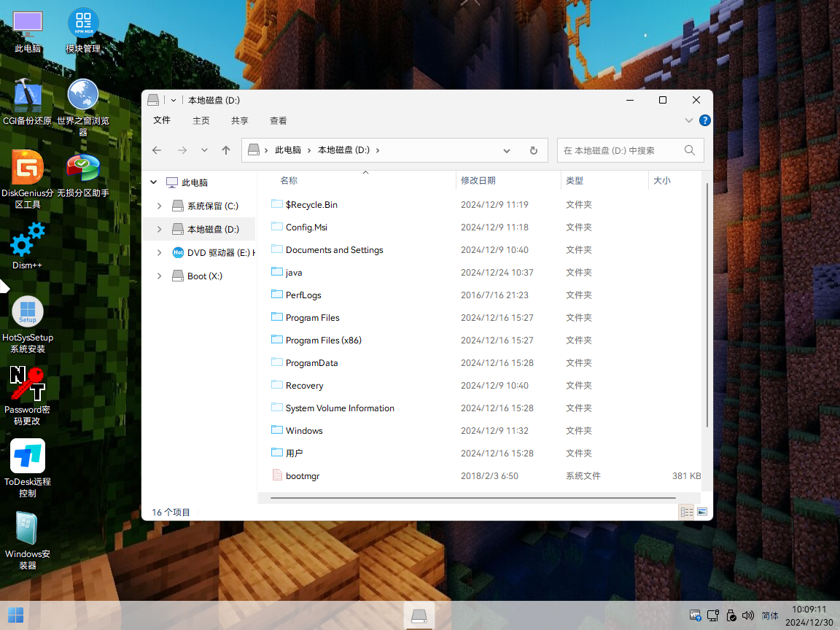Go forward with the forward arrow
Viewport: 840px width, 630px height.
tap(182, 150)
